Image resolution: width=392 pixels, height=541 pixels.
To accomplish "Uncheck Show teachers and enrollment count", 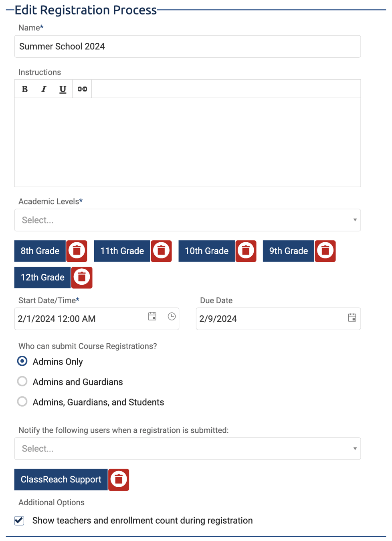I will coord(19,521).
